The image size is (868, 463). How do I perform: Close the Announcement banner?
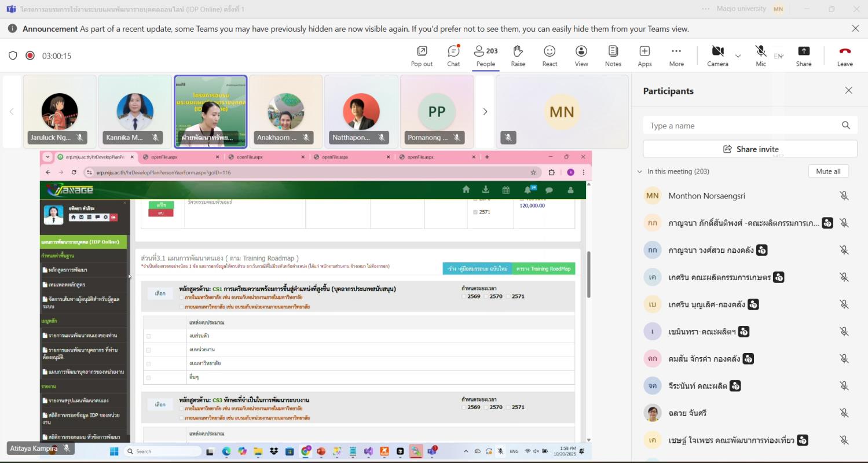pos(855,28)
